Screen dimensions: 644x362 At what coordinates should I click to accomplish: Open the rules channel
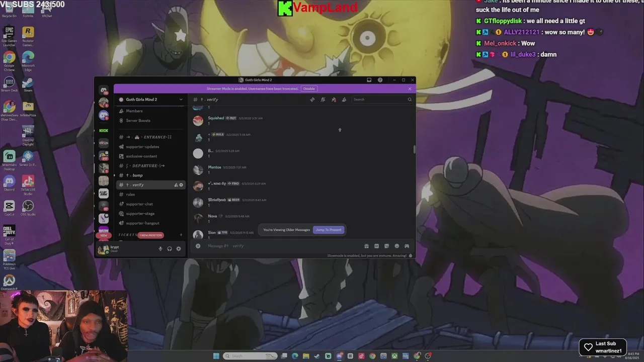[x=151, y=195]
